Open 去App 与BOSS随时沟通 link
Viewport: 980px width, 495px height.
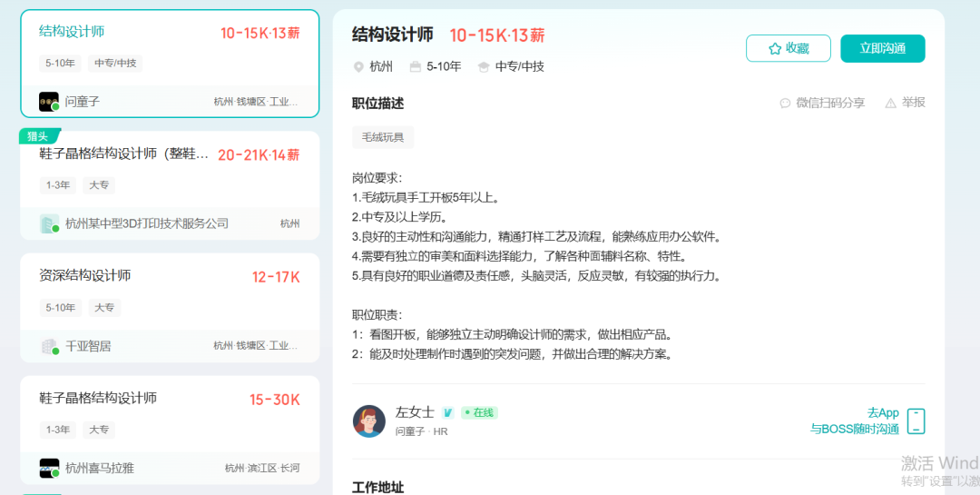point(855,421)
